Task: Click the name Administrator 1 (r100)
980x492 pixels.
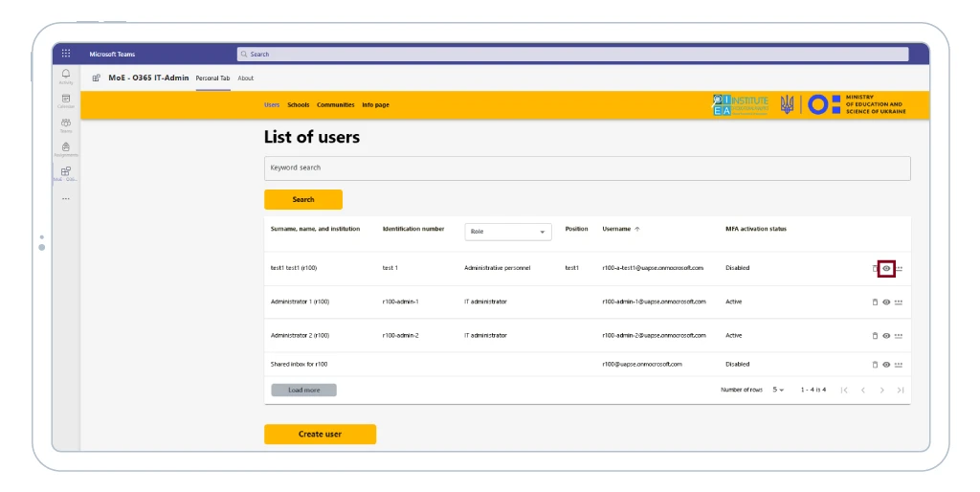Action: [300, 302]
